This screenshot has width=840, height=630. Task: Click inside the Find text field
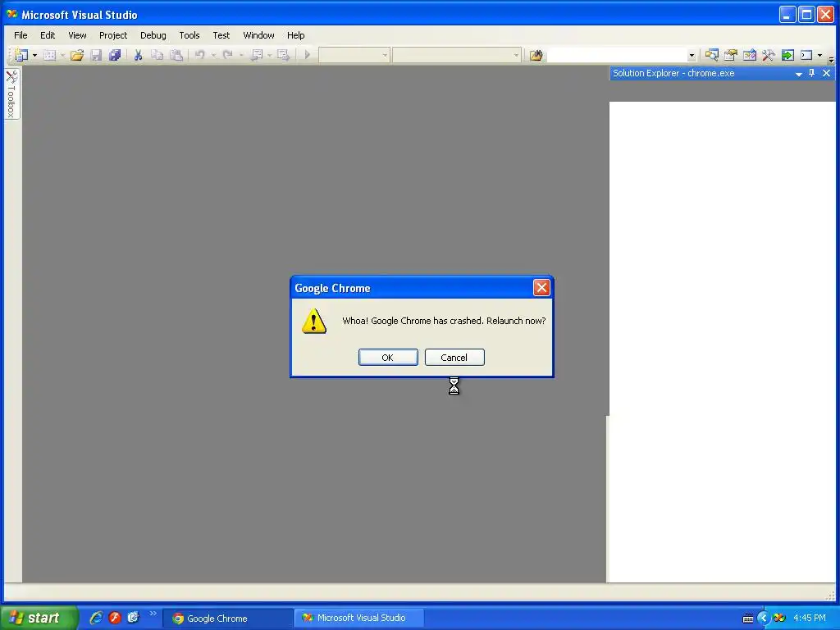click(x=616, y=55)
